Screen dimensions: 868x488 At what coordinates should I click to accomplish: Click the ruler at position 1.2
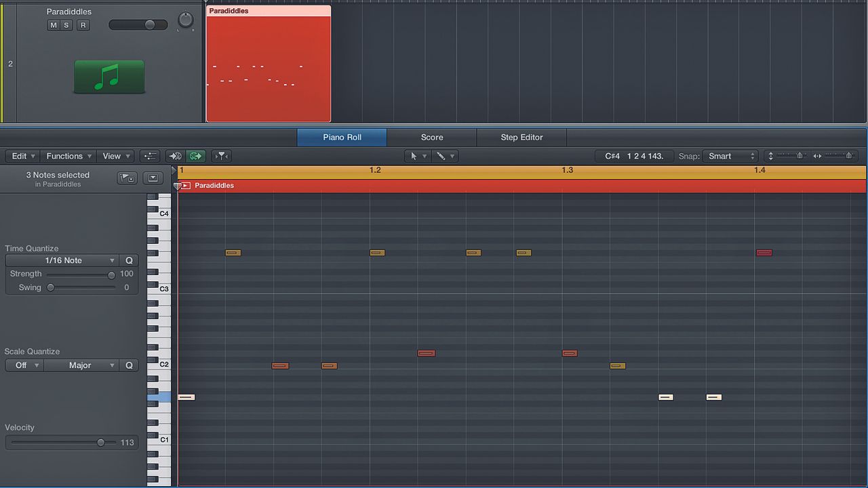pos(375,170)
